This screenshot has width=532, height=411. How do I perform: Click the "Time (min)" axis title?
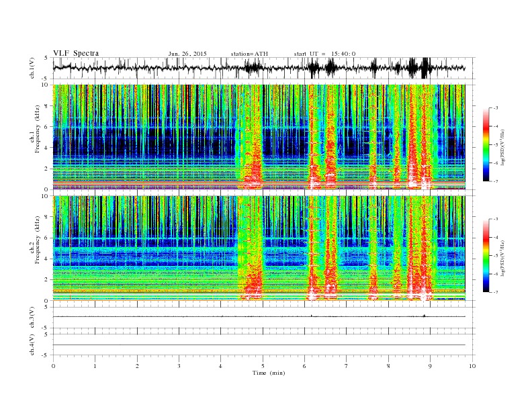[269, 373]
